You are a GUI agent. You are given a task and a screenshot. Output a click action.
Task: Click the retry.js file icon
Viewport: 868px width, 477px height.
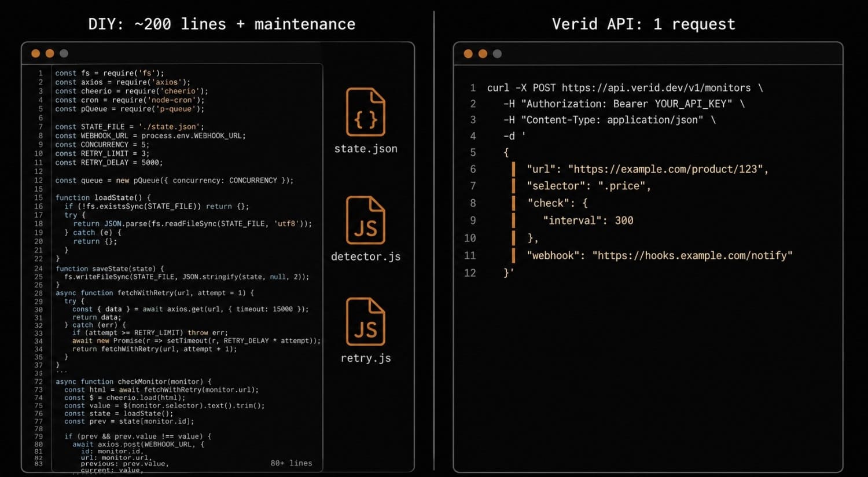point(366,322)
